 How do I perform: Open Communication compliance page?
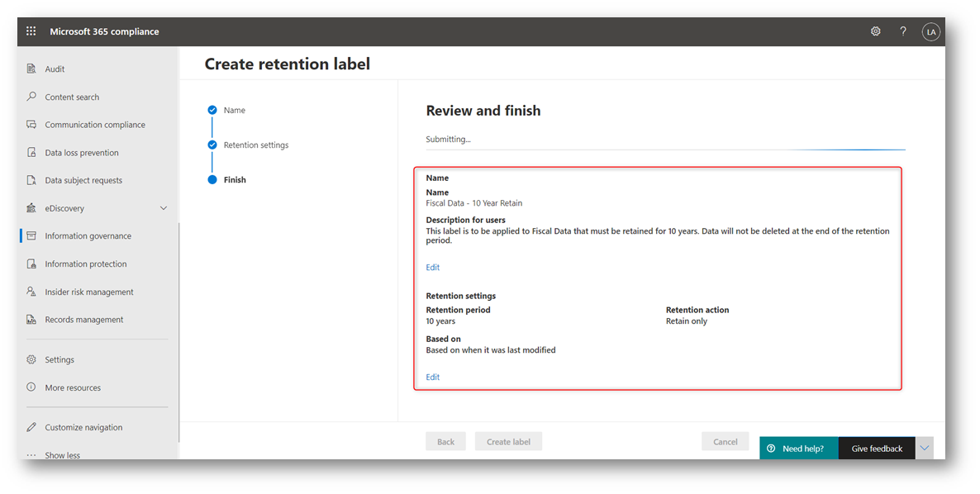pyautogui.click(x=95, y=125)
